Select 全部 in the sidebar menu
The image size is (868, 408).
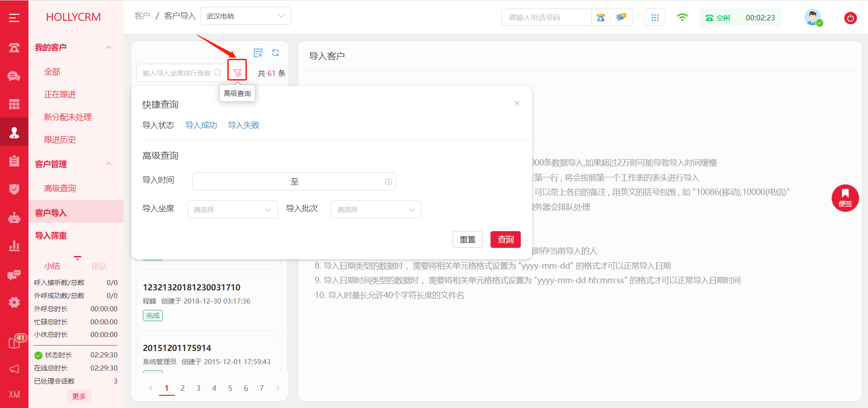pos(52,72)
